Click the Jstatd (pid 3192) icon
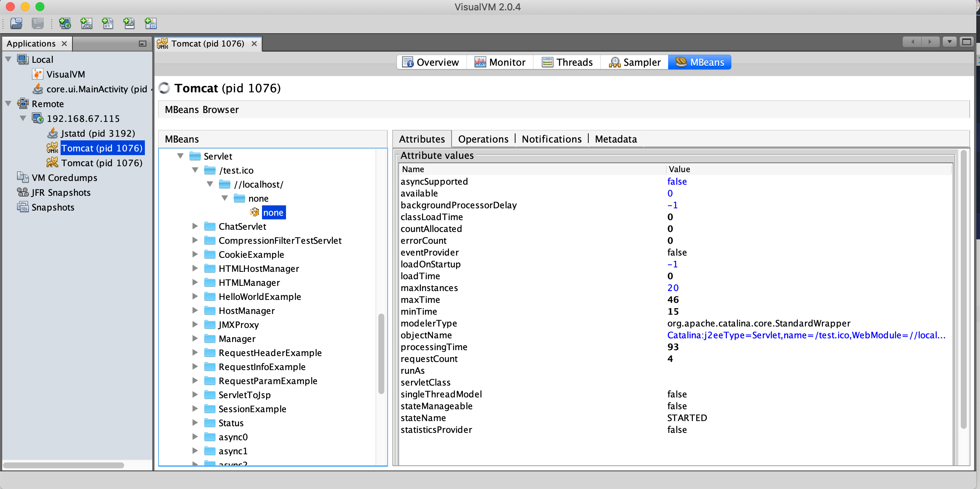The image size is (980, 489). tap(52, 133)
